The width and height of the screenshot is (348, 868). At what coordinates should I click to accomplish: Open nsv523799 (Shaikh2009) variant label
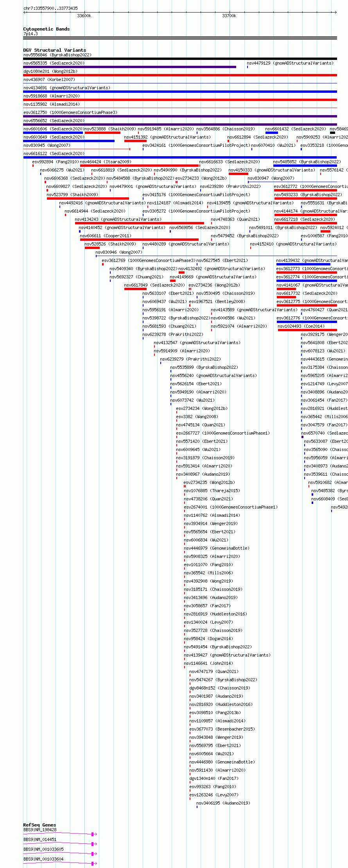[x=72, y=195]
